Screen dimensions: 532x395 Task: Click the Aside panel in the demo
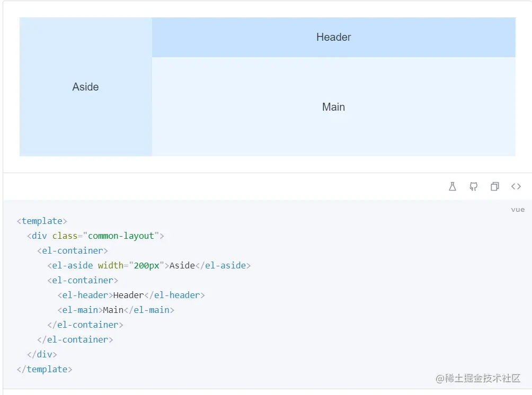pos(86,87)
